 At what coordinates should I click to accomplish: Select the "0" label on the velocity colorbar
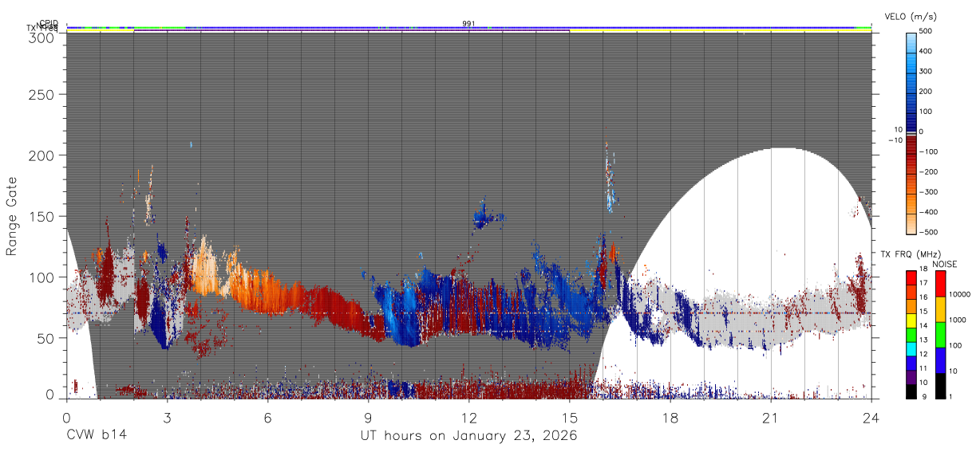point(921,132)
